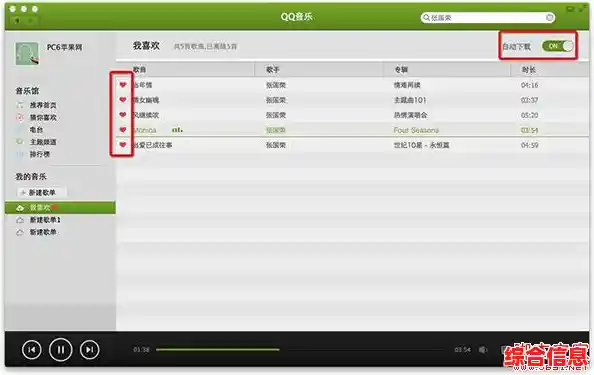Click the 推荐首页 sidebar icon
Viewport: 594px width, 375px height.
pos(20,105)
